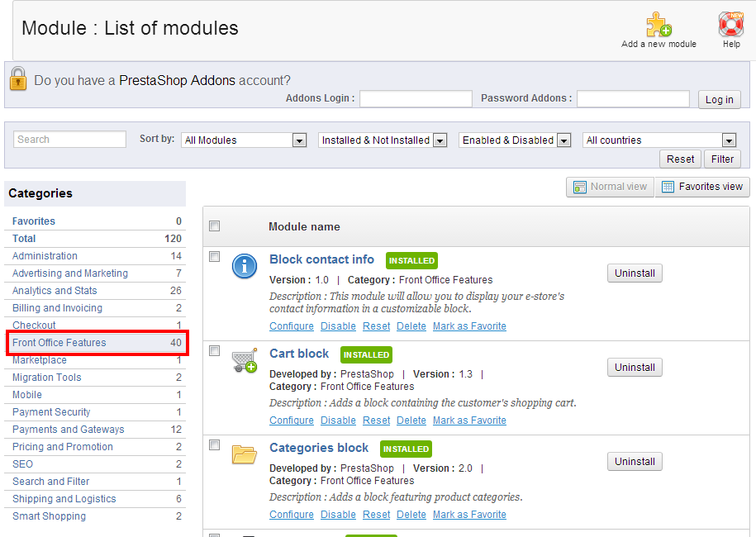Select the Front Office Features category
756x537 pixels.
pyautogui.click(x=59, y=343)
